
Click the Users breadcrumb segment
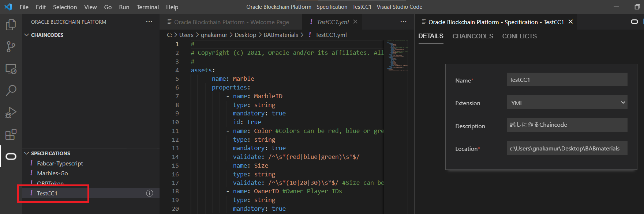point(186,35)
